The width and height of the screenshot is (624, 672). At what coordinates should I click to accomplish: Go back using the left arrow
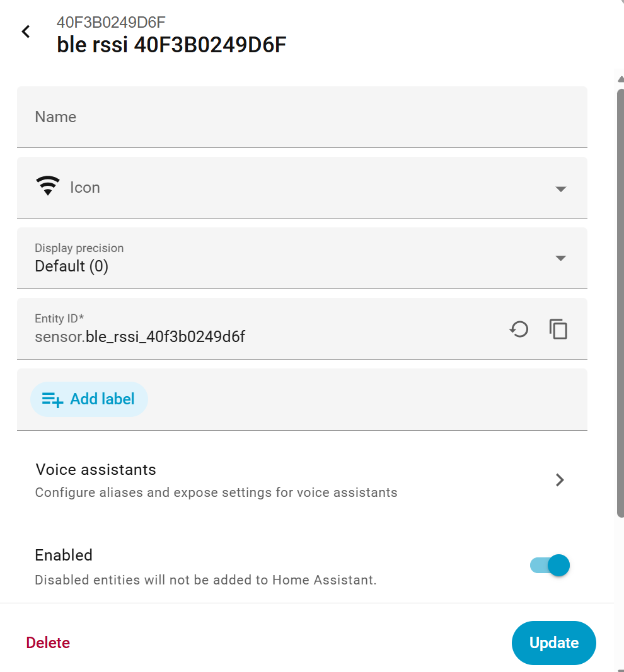pyautogui.click(x=26, y=31)
